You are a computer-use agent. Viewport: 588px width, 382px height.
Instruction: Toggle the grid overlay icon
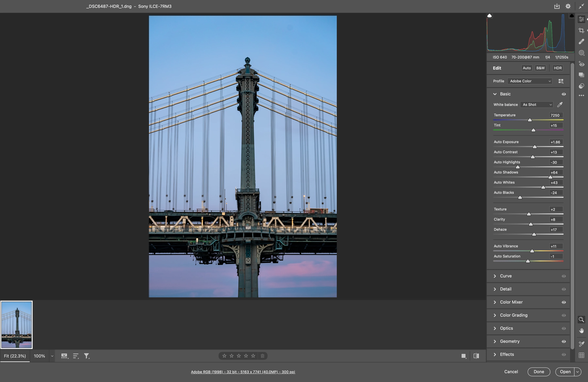[x=581, y=355]
